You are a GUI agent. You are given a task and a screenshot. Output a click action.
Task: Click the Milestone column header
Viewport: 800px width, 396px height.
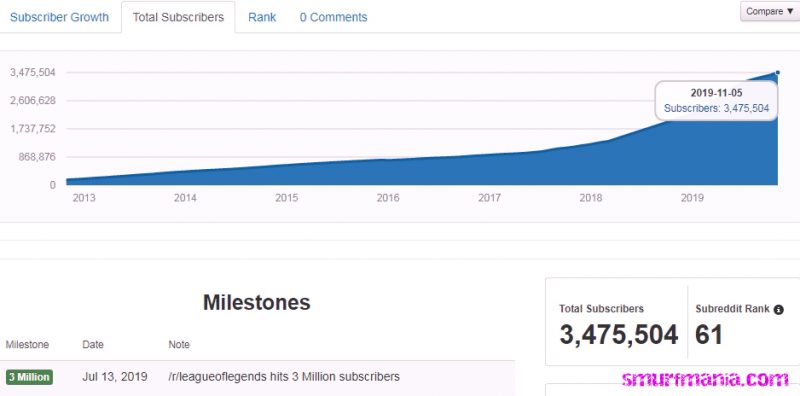click(x=27, y=345)
